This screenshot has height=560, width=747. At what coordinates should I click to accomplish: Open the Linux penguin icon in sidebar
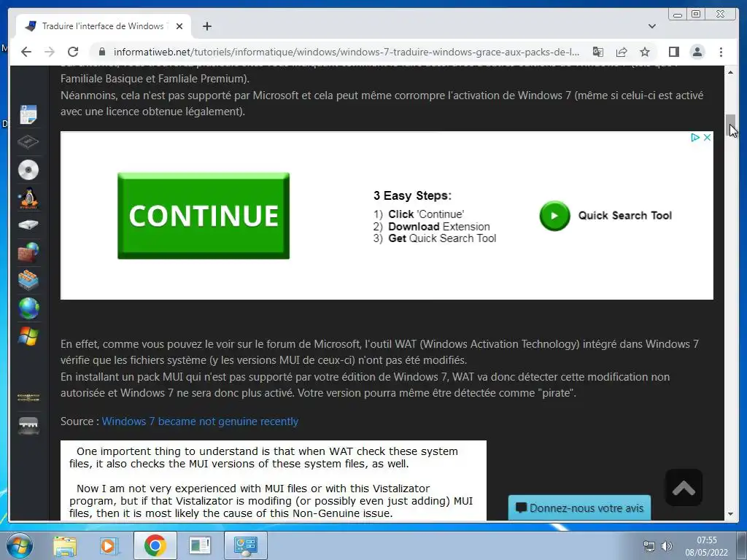(28, 198)
